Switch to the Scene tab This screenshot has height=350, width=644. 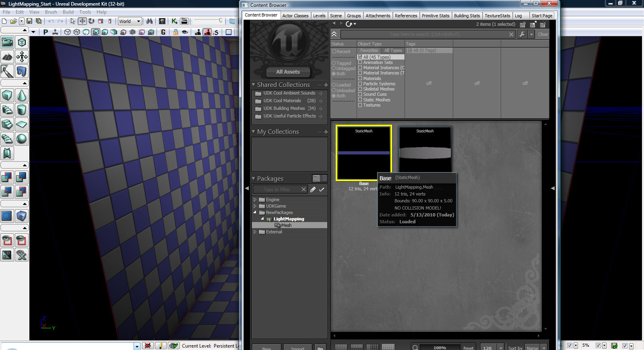pyautogui.click(x=336, y=16)
